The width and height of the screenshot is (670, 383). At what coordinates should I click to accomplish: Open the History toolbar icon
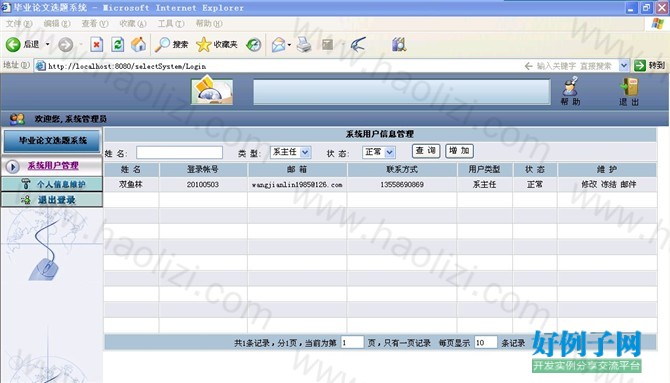coord(254,44)
